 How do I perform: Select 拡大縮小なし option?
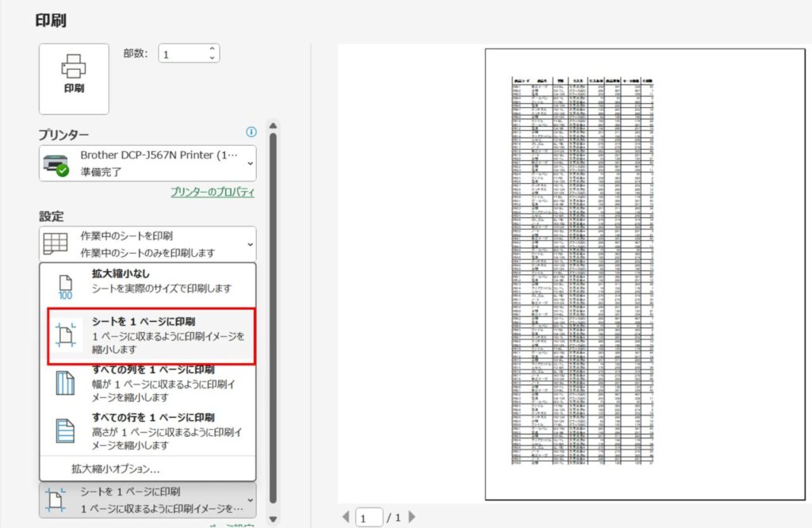pos(147,284)
